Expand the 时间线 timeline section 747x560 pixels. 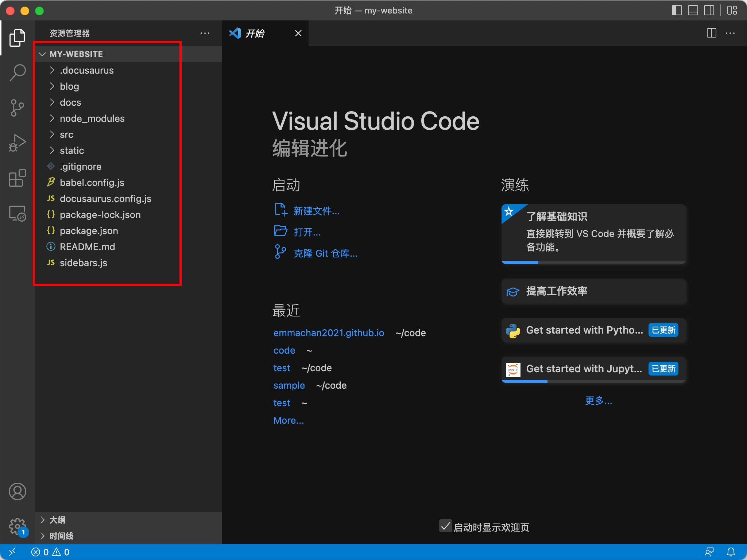click(x=128, y=536)
